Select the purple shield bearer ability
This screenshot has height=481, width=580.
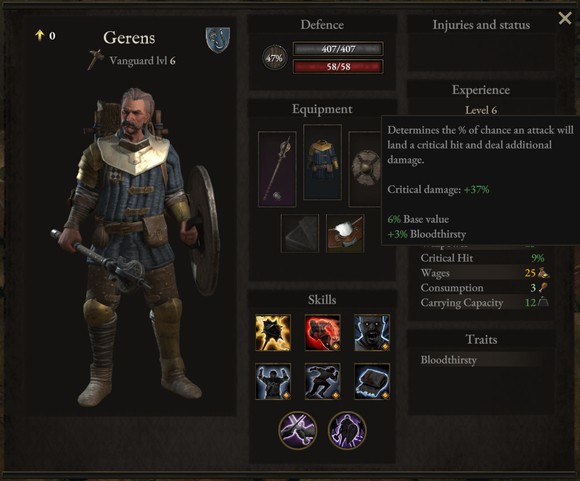click(x=347, y=430)
